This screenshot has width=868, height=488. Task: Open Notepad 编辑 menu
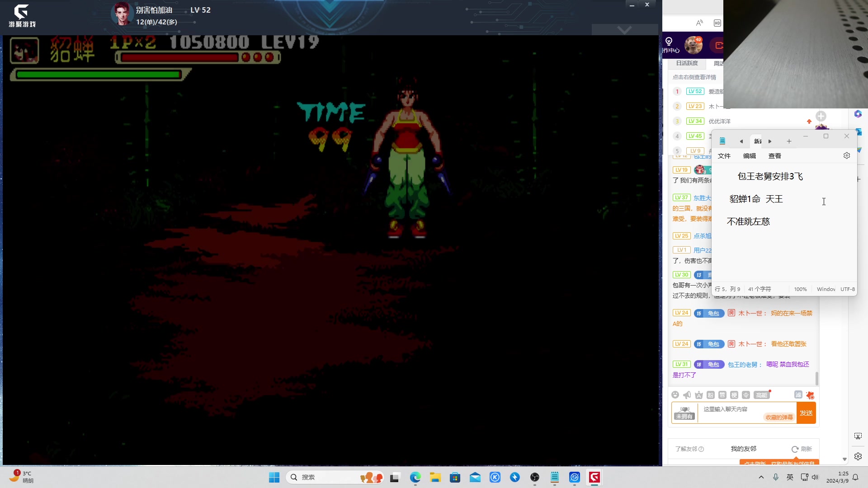pos(750,156)
